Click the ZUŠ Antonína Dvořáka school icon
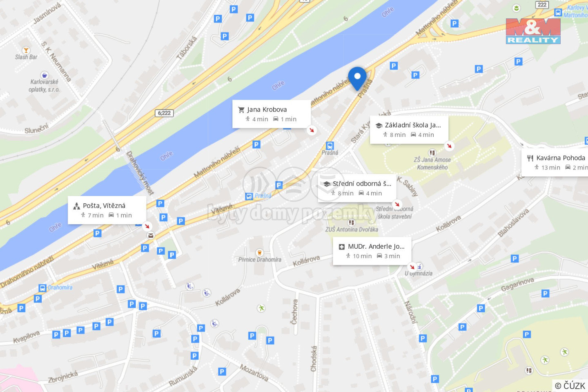Screen dimensions: 588x392 click(351, 223)
